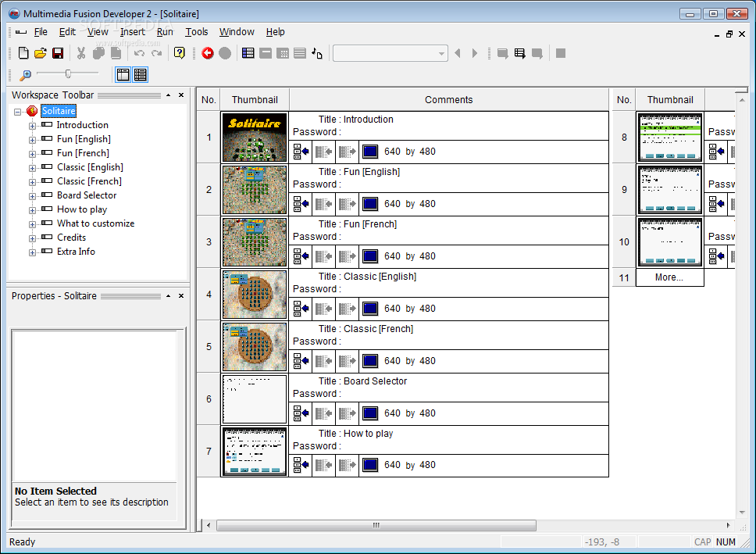The width and height of the screenshot is (756, 554).
Task: Click the Copy icon in toolbar
Action: tap(98, 53)
